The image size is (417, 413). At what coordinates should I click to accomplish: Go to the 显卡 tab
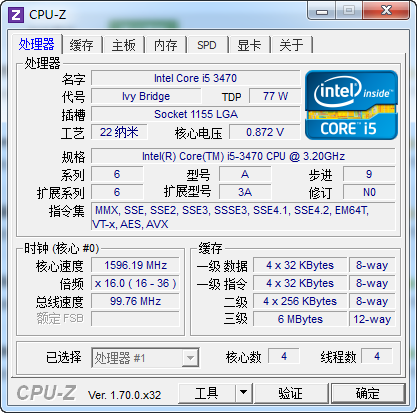249,45
